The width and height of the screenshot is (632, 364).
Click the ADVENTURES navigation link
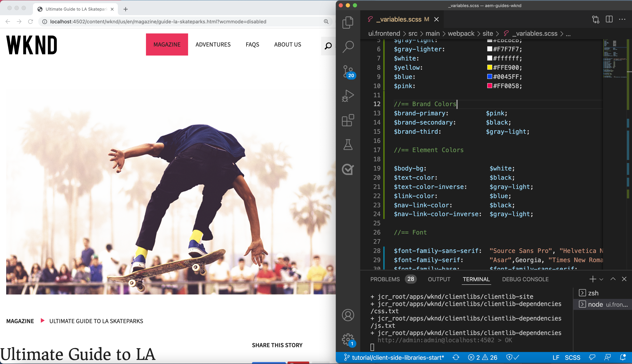click(213, 45)
